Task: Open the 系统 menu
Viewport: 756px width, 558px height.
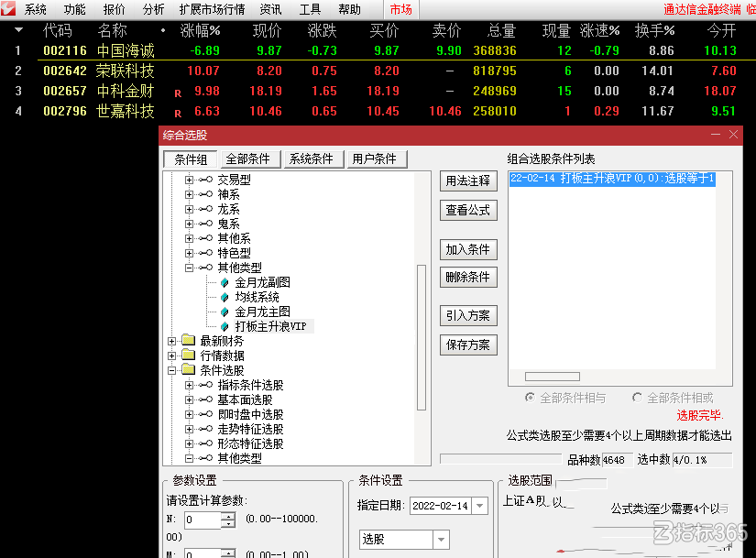Action: click(x=35, y=9)
